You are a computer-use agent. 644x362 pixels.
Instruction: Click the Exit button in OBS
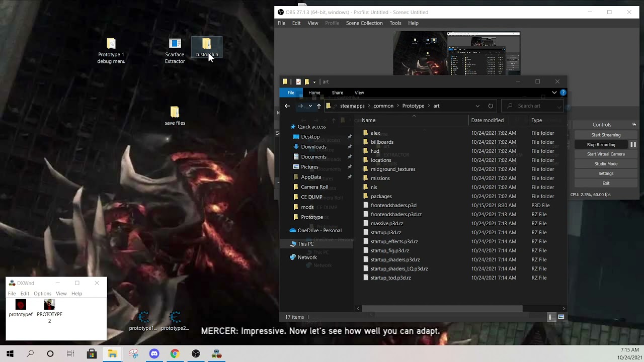pyautogui.click(x=606, y=183)
